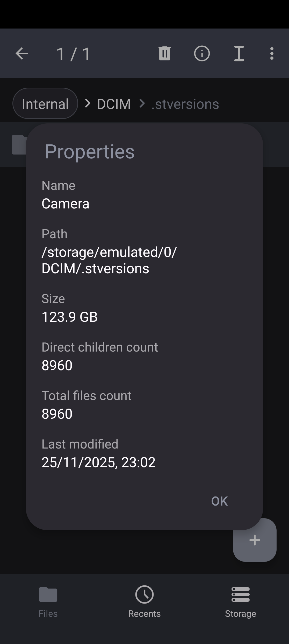Click the chevron between Internal and DCIM
The height and width of the screenshot is (644, 289).
click(x=88, y=104)
